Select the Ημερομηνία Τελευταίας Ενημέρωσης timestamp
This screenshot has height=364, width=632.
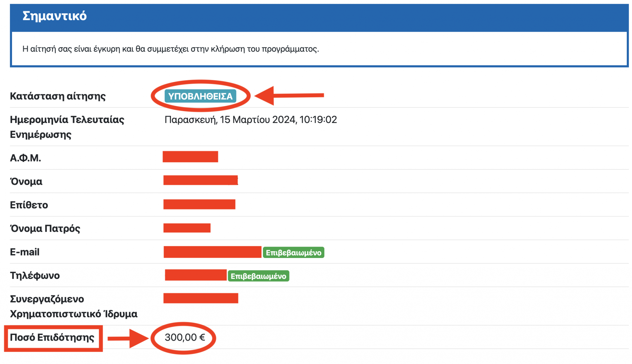(x=251, y=120)
